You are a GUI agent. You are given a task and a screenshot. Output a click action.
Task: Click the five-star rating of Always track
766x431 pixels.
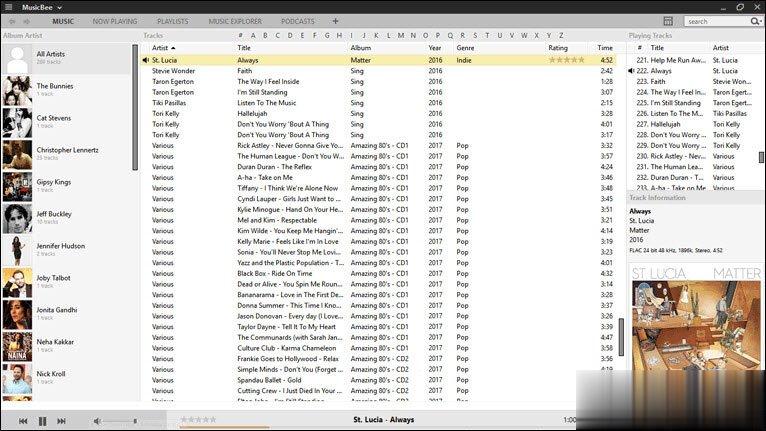click(567, 60)
